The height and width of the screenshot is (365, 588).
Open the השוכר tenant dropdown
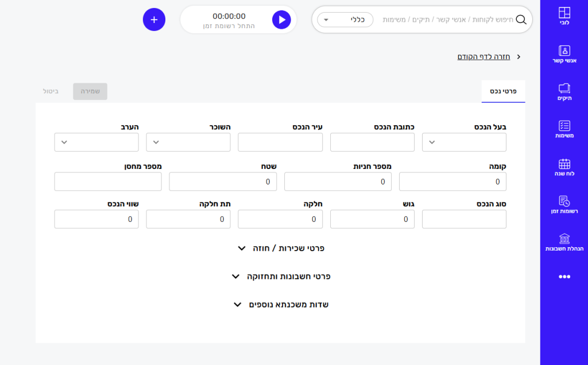(x=188, y=143)
